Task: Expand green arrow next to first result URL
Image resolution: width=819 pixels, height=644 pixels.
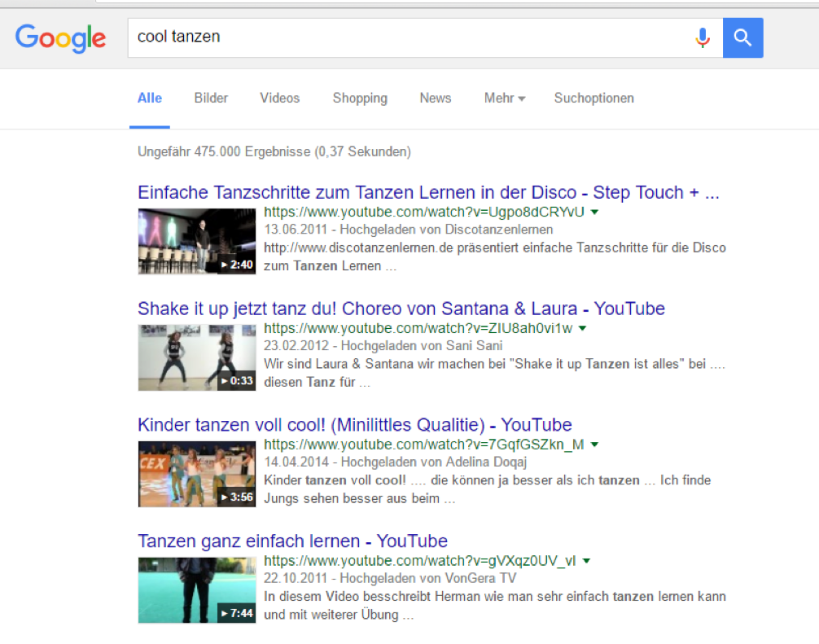Action: pyautogui.click(x=594, y=212)
